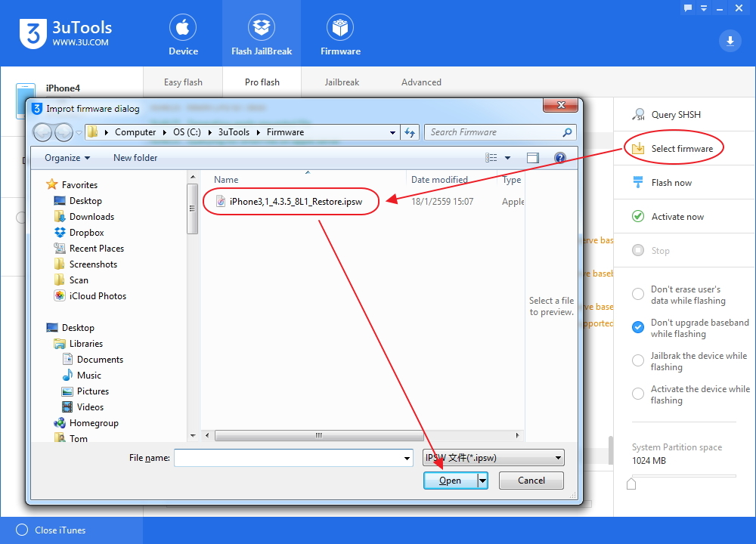The height and width of the screenshot is (544, 756).
Task: Select the Videos library
Action: [x=83, y=406]
